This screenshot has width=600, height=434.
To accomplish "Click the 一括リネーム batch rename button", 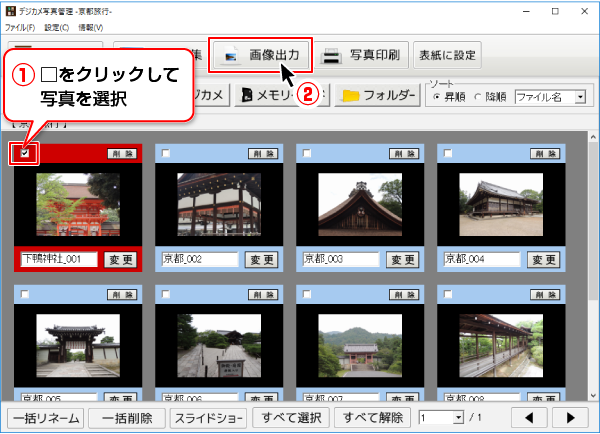I will [46, 418].
